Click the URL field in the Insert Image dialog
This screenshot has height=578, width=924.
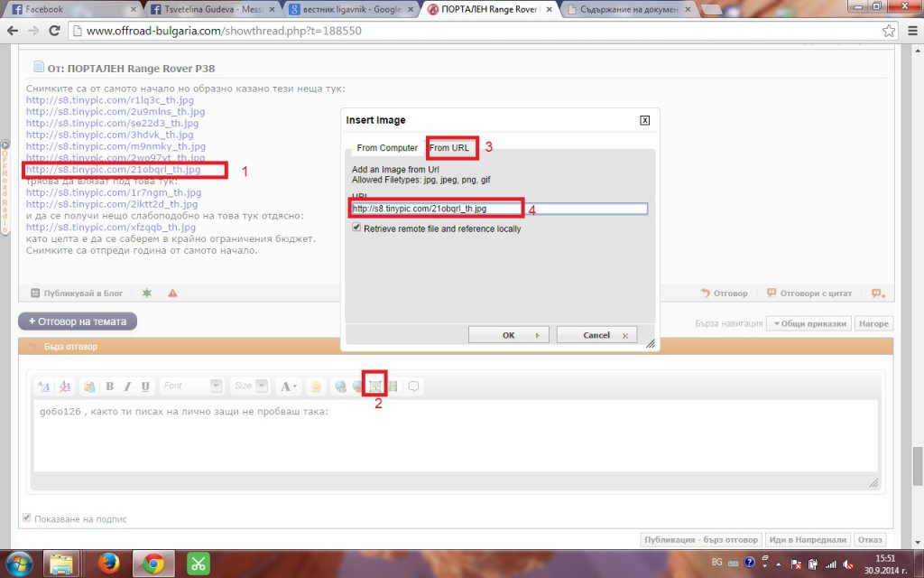point(500,209)
